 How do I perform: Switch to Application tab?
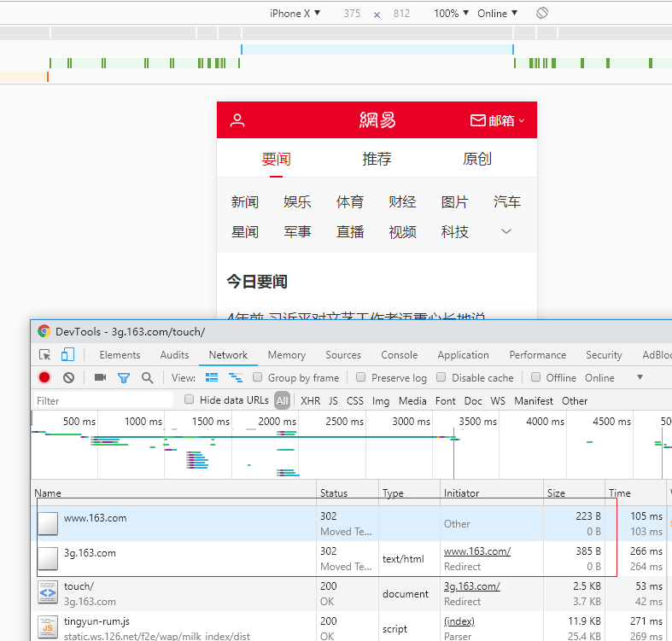point(464,355)
